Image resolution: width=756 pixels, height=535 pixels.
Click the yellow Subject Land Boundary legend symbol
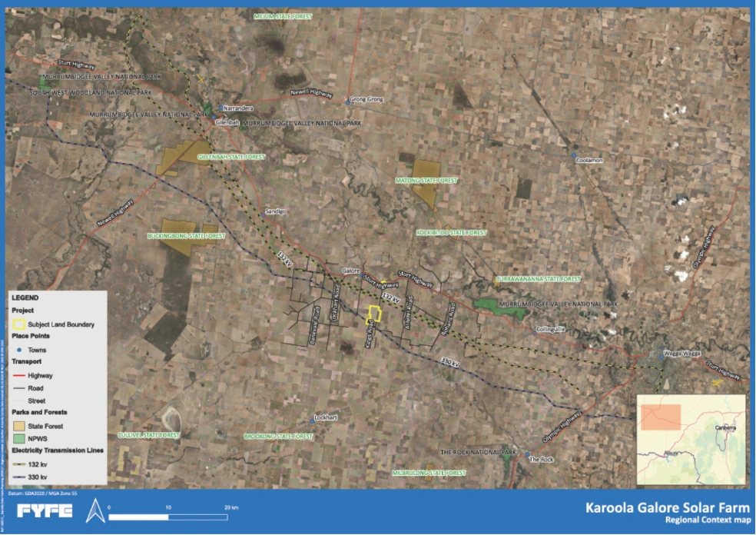18,324
